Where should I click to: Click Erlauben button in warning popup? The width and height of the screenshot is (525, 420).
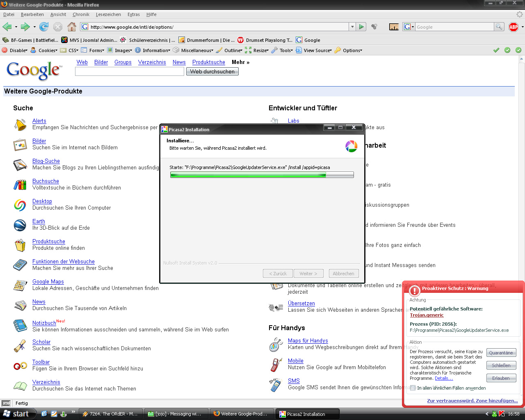501,378
